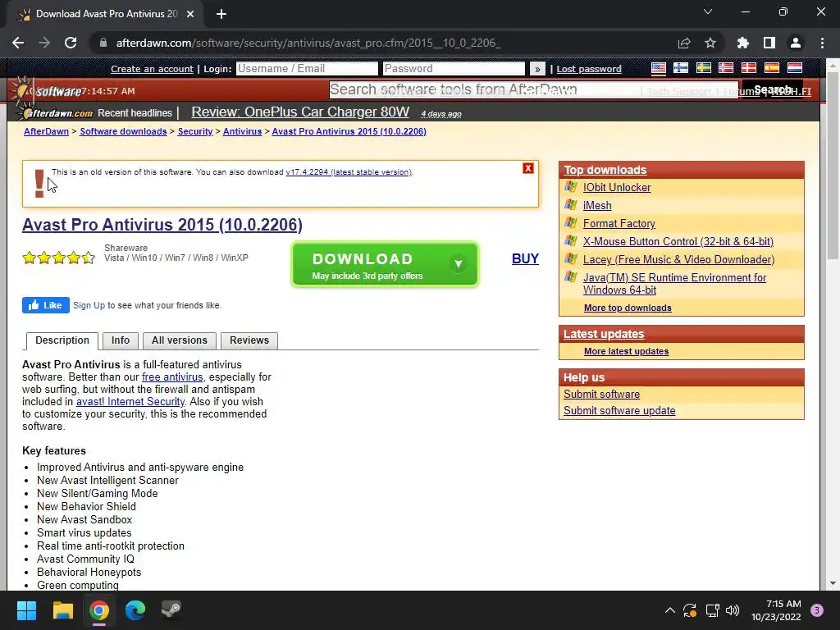Reload the current page
The width and height of the screenshot is (840, 630).
(x=71, y=43)
